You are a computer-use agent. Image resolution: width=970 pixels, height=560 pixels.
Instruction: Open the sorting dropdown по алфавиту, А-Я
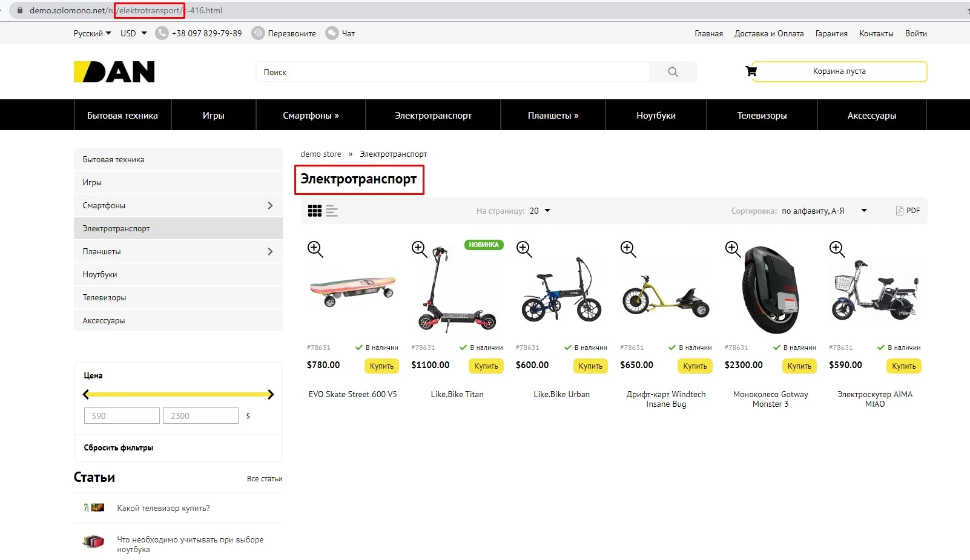[823, 211]
